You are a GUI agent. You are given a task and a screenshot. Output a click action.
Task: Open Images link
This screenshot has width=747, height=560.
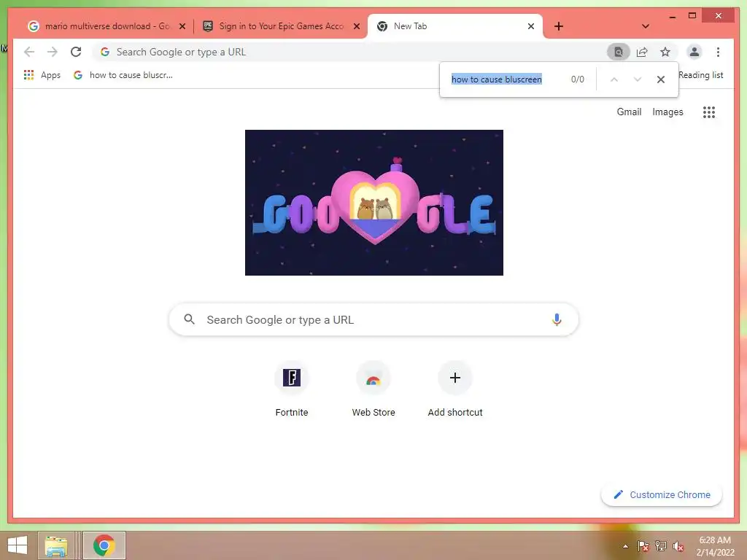667,112
